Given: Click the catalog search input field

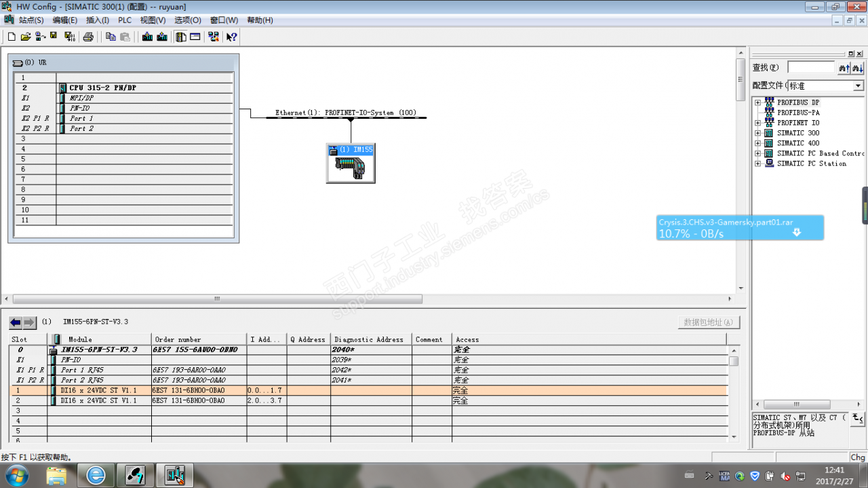Looking at the screenshot, I should 811,67.
